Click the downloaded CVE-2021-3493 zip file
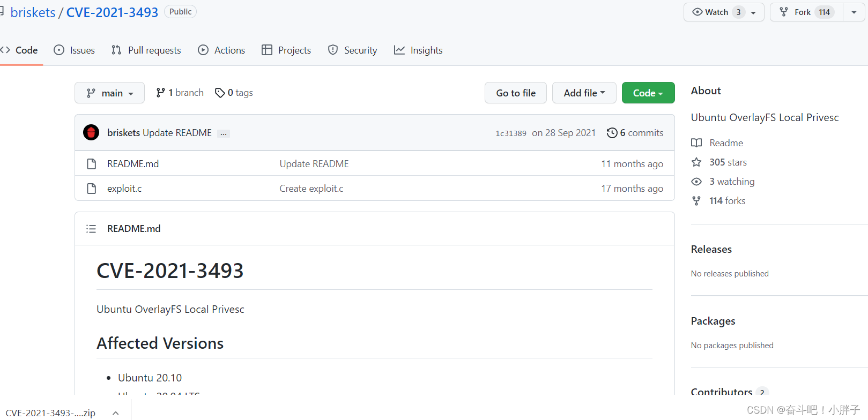 (x=50, y=413)
